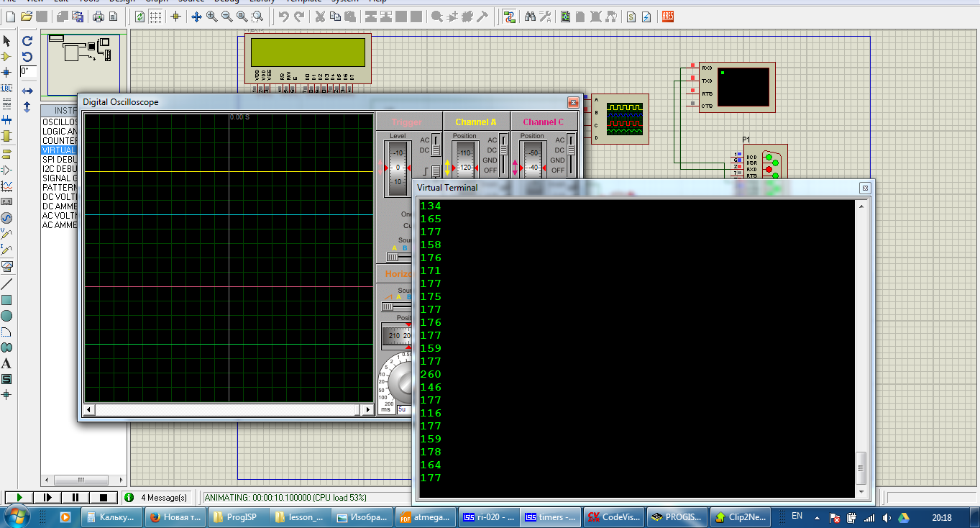Image resolution: width=980 pixels, height=528 pixels.
Task: Pause the running simulation
Action: click(75, 497)
